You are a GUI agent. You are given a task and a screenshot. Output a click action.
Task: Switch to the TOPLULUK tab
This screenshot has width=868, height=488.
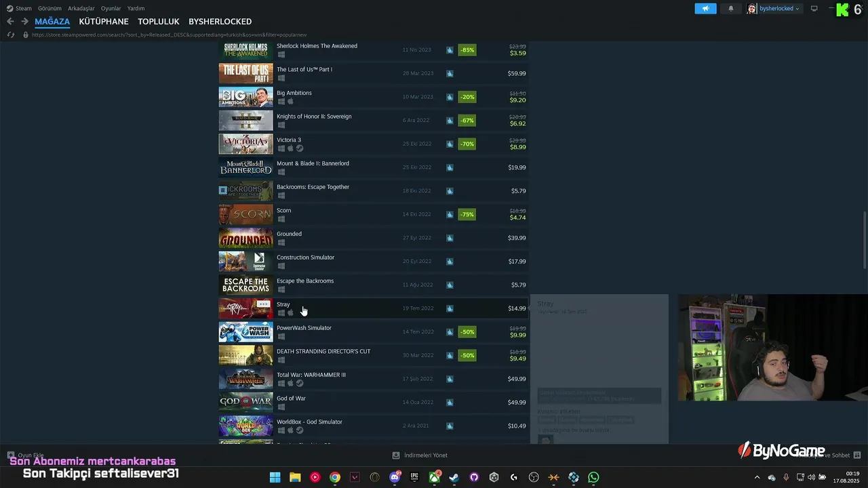159,22
